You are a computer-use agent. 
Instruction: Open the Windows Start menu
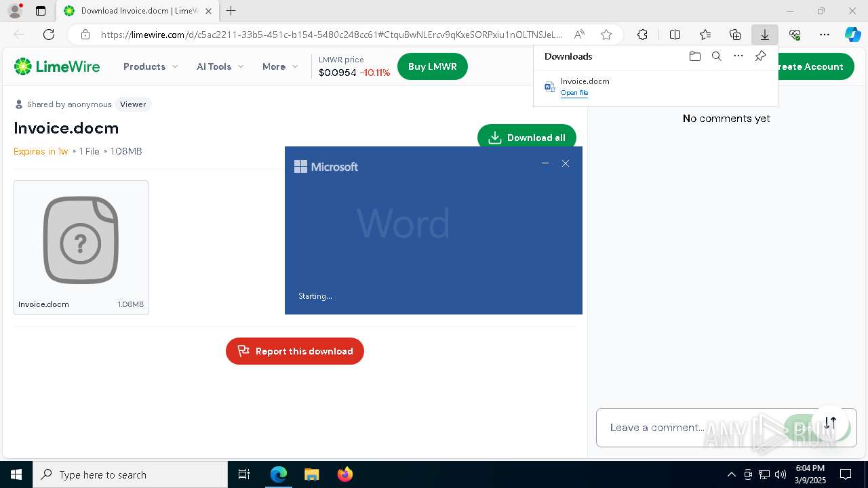(16, 474)
